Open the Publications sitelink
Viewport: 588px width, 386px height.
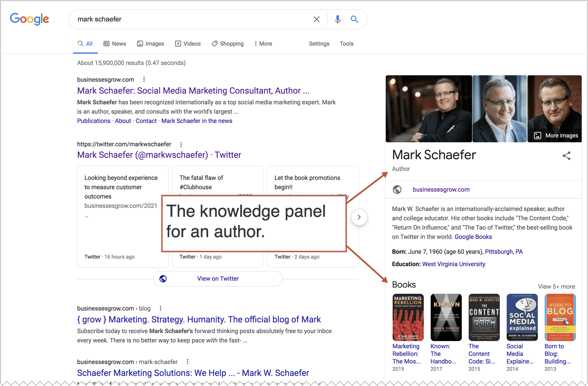[94, 121]
